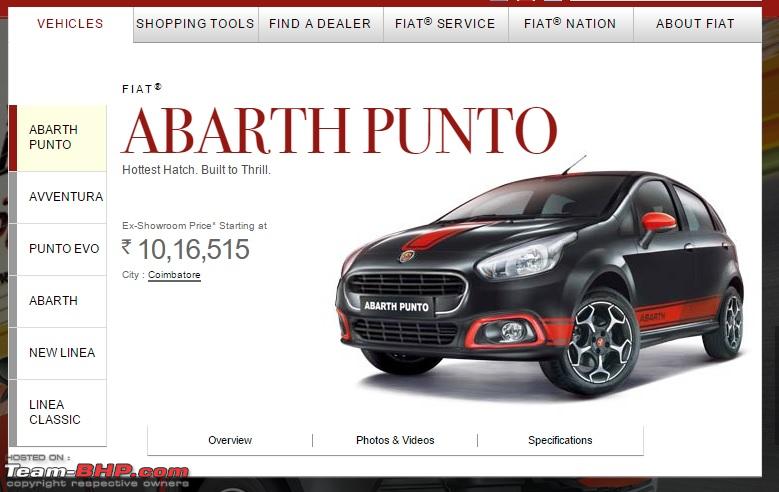Open the Shopping Tools menu
779x492 pixels.
pyautogui.click(x=195, y=24)
